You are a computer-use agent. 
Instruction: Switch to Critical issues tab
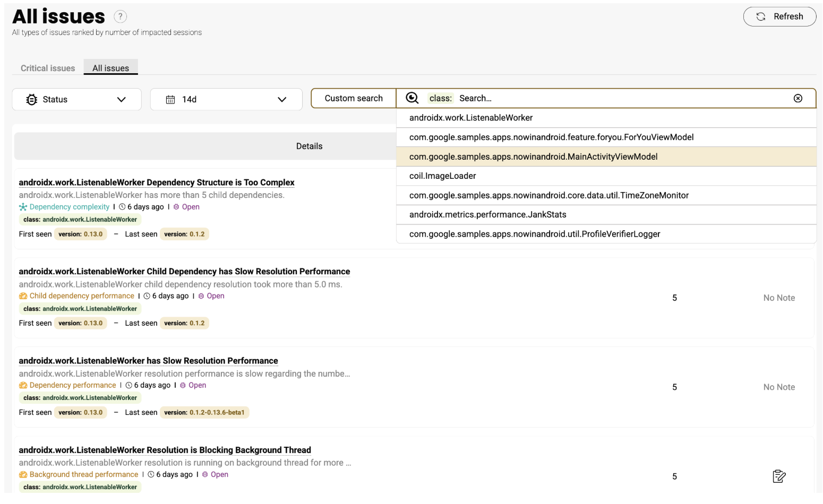(48, 68)
